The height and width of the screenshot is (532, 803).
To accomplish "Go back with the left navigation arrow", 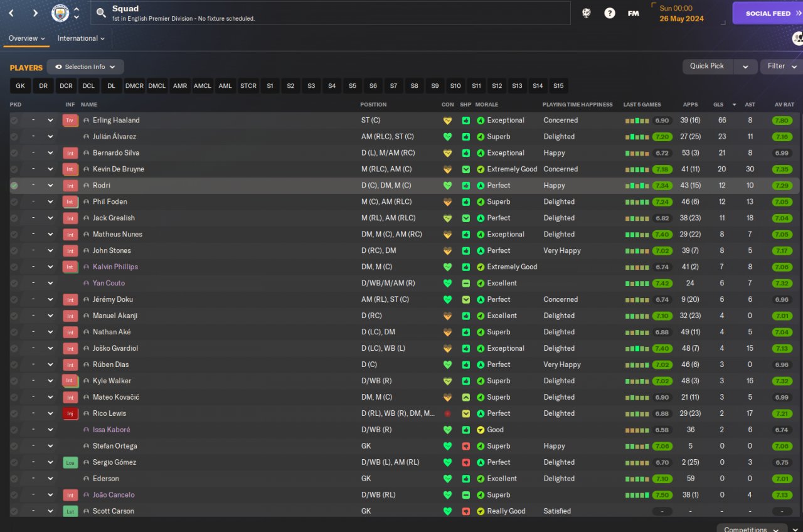I will [11, 13].
